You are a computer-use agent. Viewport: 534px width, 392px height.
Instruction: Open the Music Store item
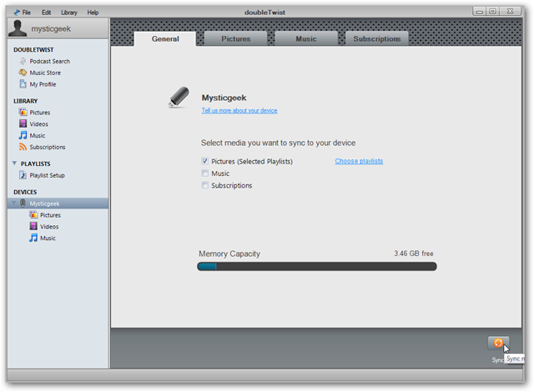pyautogui.click(x=40, y=73)
